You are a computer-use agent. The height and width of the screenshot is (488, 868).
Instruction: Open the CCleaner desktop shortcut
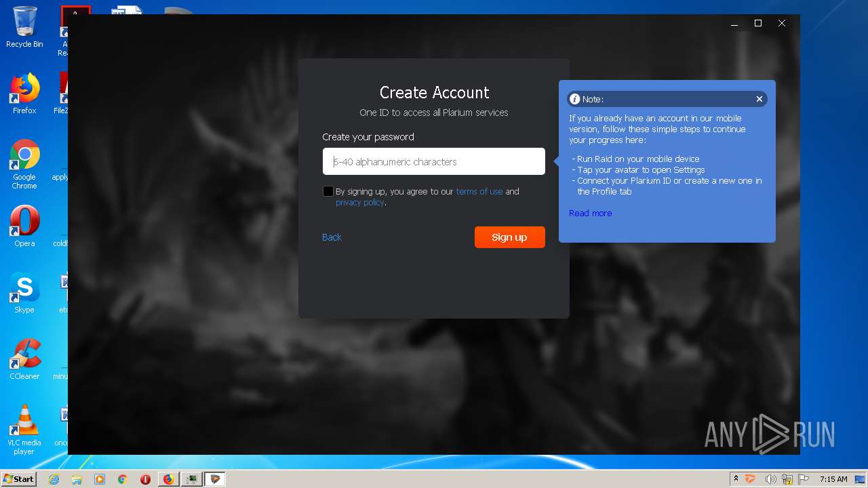(x=24, y=359)
